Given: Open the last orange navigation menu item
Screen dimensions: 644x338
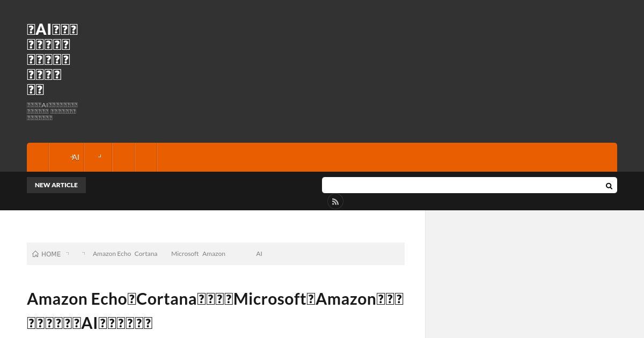Looking at the screenshot, I should 146,157.
